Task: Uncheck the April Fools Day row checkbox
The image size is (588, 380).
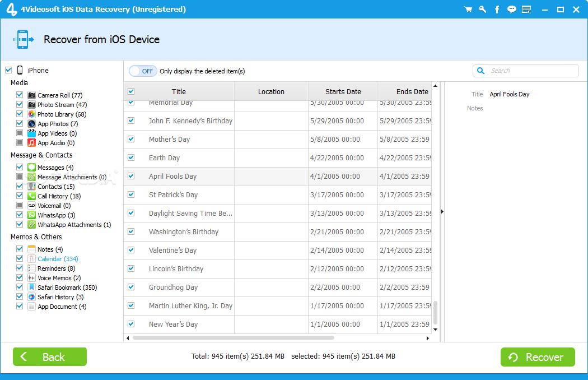Action: point(131,176)
